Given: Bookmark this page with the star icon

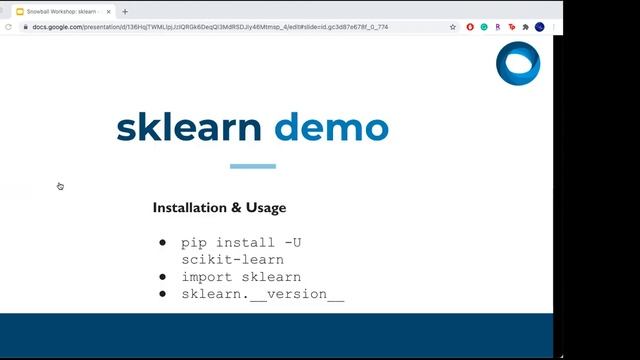Looking at the screenshot, I should click(x=453, y=27).
